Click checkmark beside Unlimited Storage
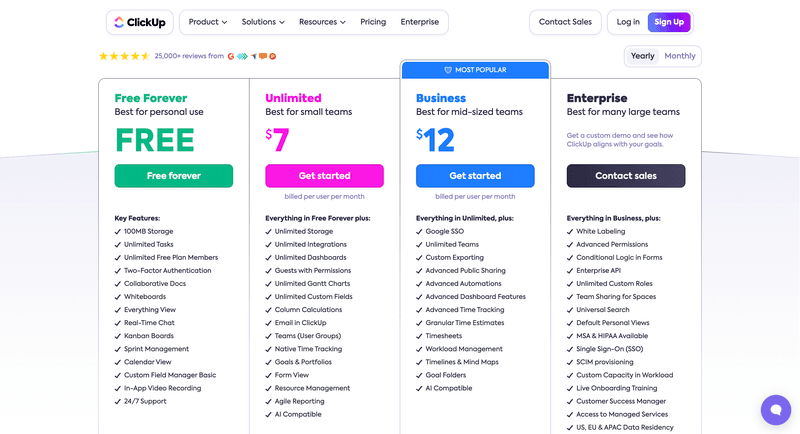 coord(268,232)
